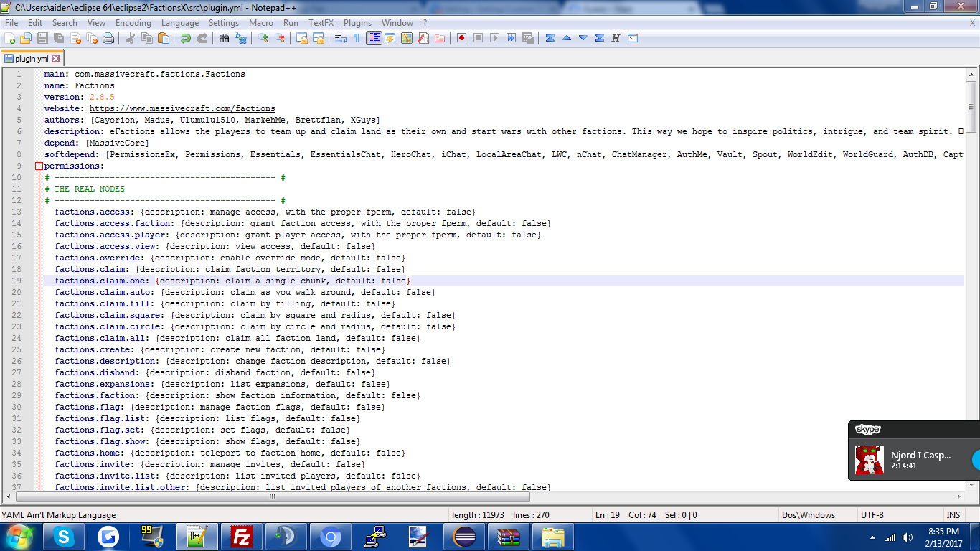This screenshot has height=551, width=980.
Task: Save the file using the floppy disk icon
Action: tap(42, 38)
